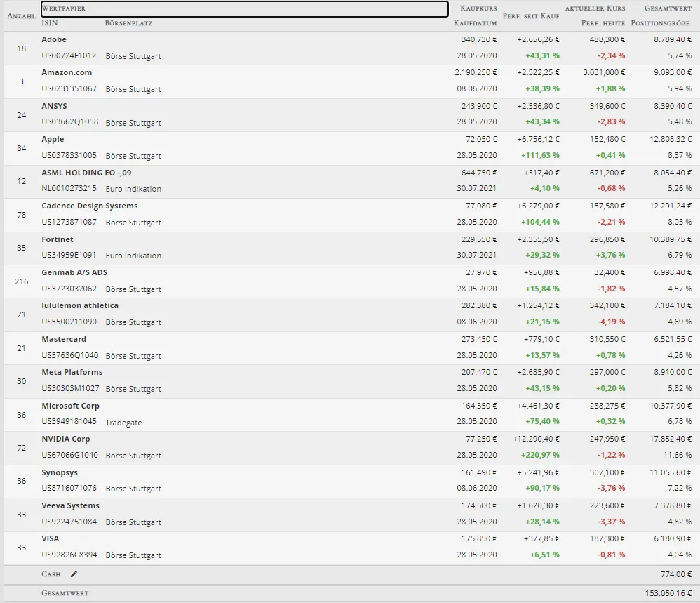This screenshot has width=700, height=603.
Task: Select NVIDIA performance +220,97 %
Action: click(540, 455)
